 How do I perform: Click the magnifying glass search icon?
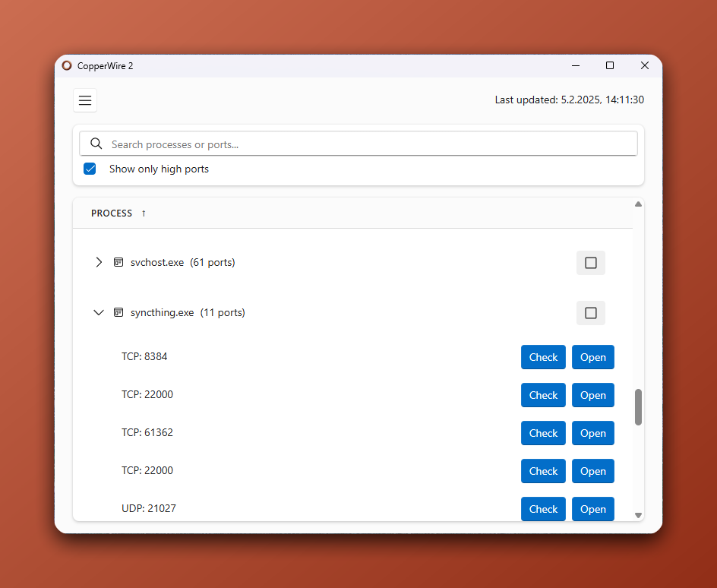[x=96, y=144]
